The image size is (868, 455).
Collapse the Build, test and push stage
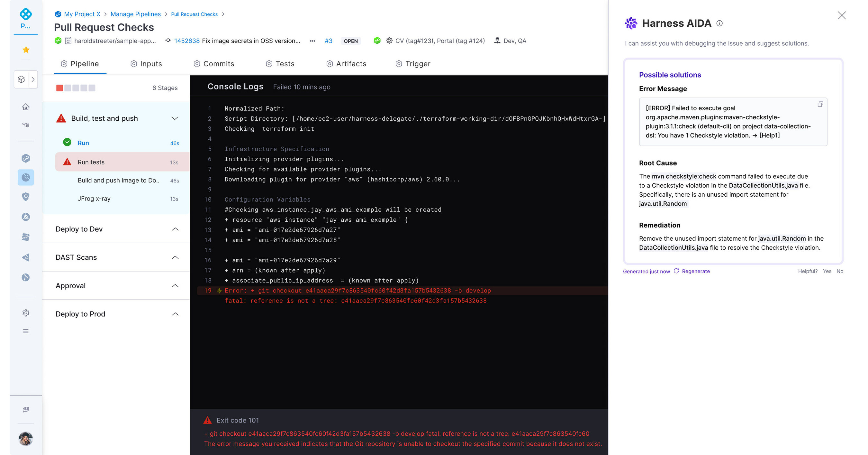point(175,118)
